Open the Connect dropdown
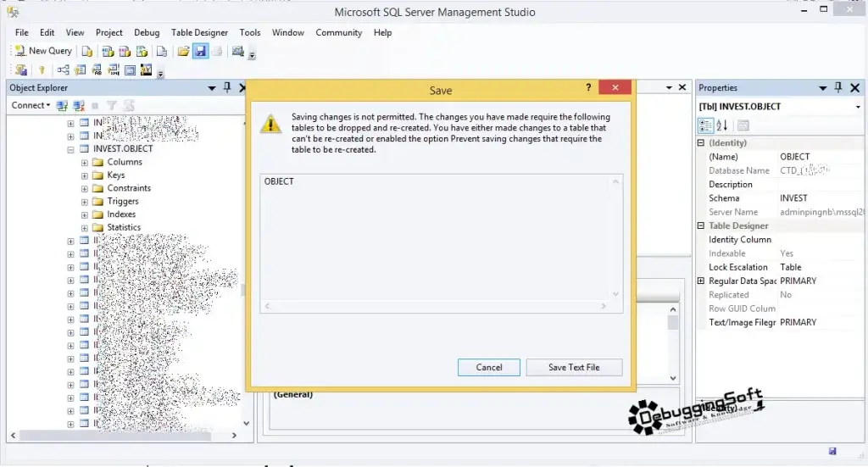 click(31, 105)
